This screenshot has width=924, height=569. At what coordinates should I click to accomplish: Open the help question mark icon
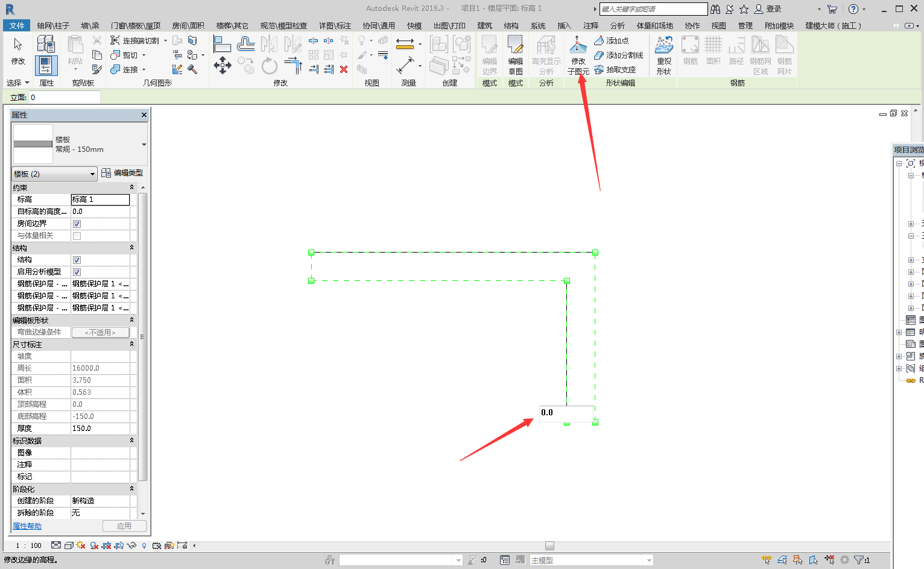point(853,9)
